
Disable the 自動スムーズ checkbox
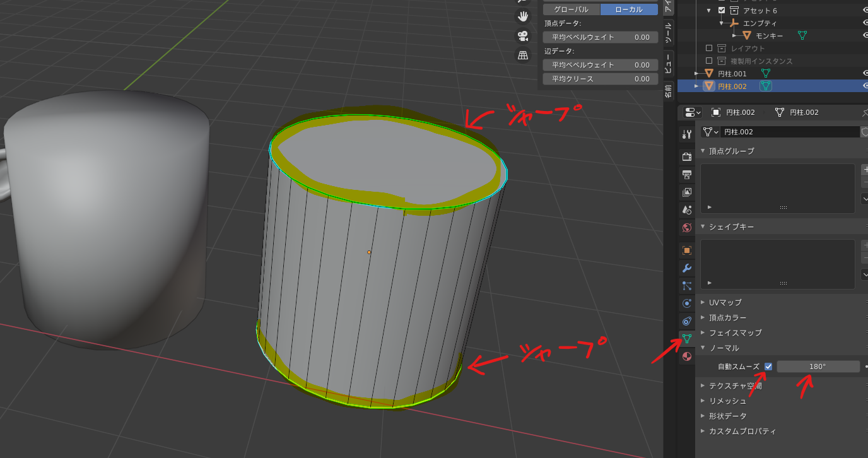click(x=768, y=367)
